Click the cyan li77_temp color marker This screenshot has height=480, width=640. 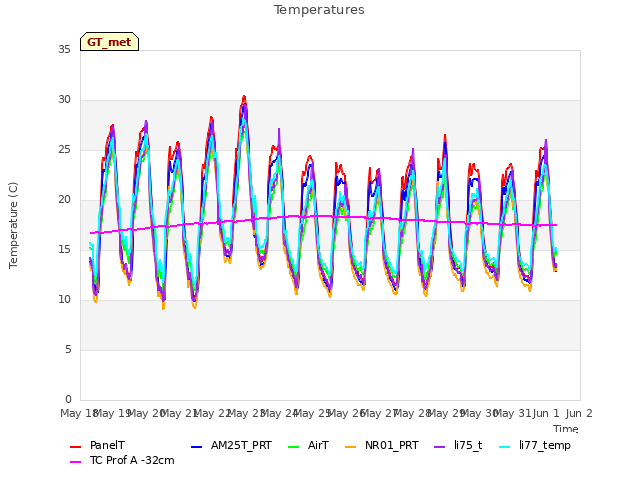(505, 447)
